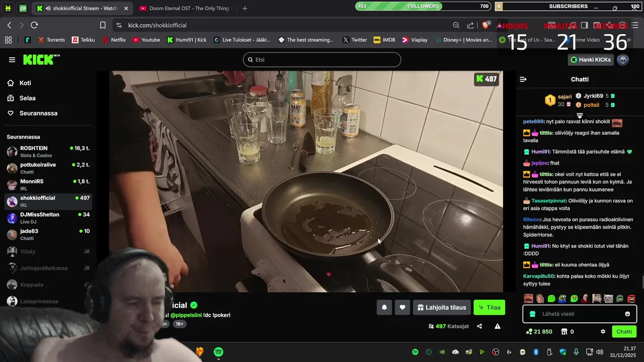The width and height of the screenshot is (644, 362).
Task: Open the channel shop icon
Action: (x=564, y=332)
